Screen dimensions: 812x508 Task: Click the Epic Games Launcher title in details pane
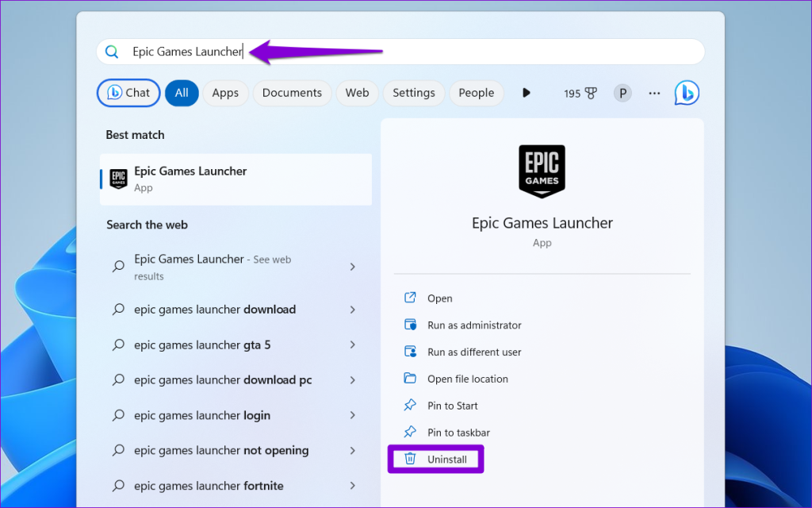(542, 223)
